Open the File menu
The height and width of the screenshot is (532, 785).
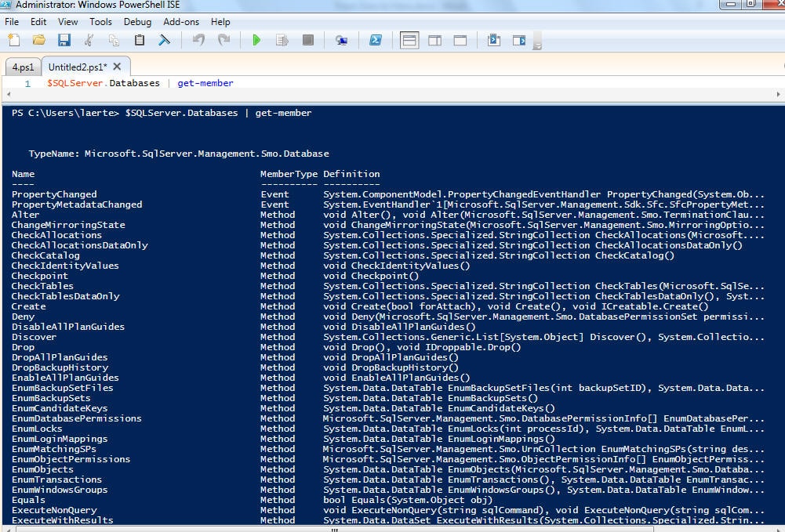pos(12,22)
